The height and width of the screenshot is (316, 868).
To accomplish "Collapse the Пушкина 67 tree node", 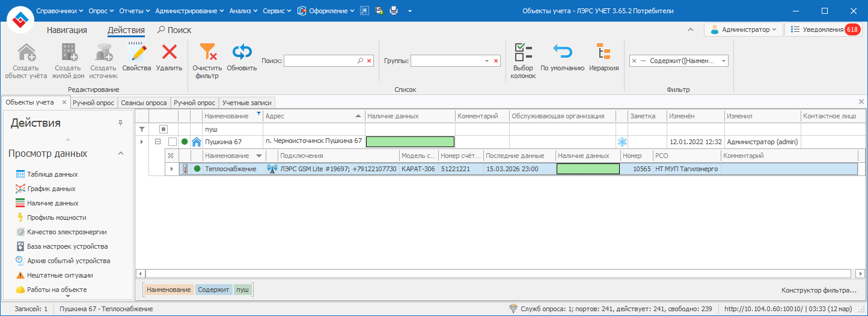I will 157,142.
